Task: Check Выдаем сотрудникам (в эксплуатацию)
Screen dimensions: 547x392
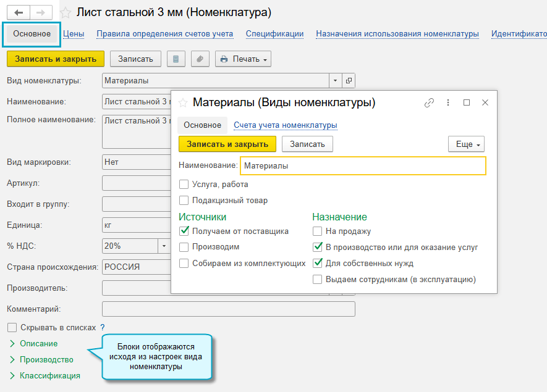Action: tap(318, 280)
